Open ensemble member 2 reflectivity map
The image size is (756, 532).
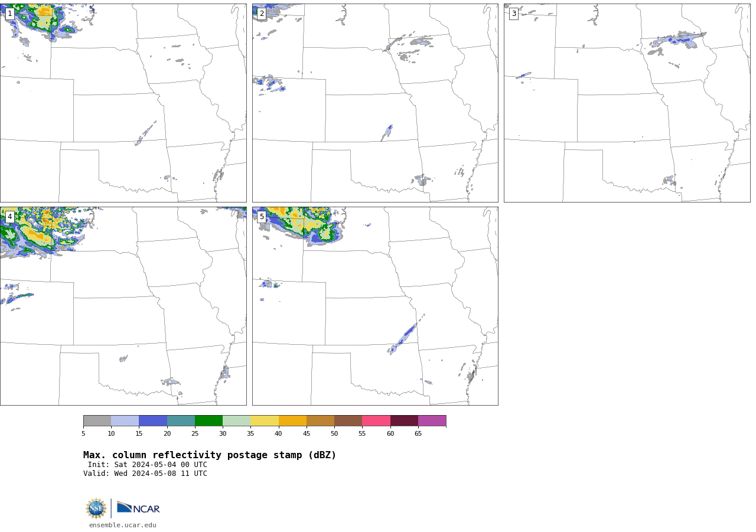375,103
